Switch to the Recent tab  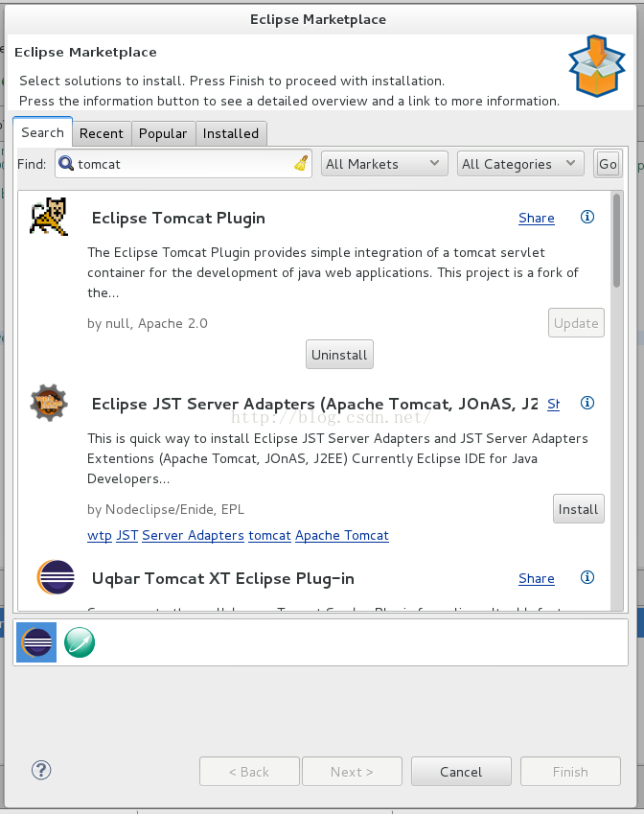tap(102, 133)
